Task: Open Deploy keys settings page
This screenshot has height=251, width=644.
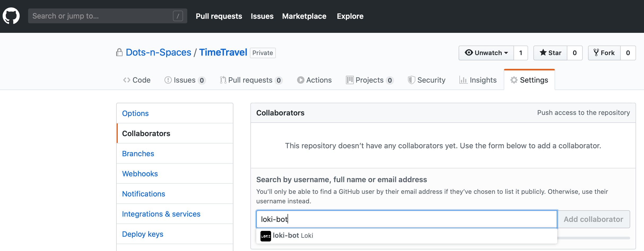Action: tap(142, 234)
